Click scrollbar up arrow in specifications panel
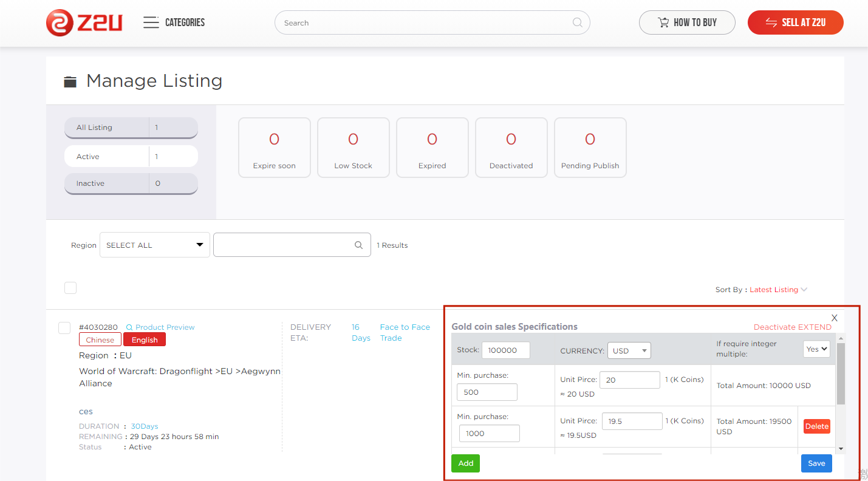 pos(841,338)
